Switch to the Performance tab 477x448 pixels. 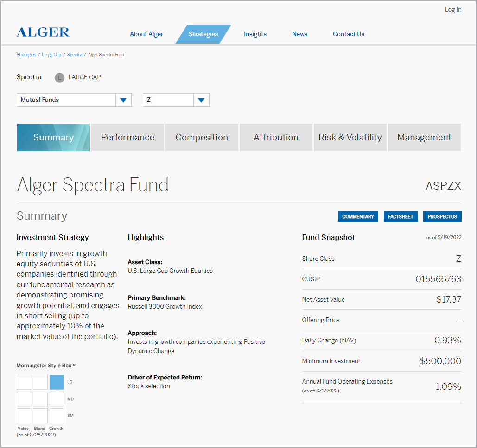[127, 137]
